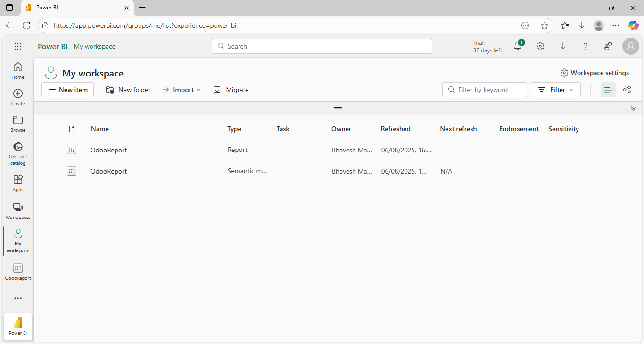Open the Power BI download menu
Screen dimensions: 644x344
pyautogui.click(x=563, y=46)
